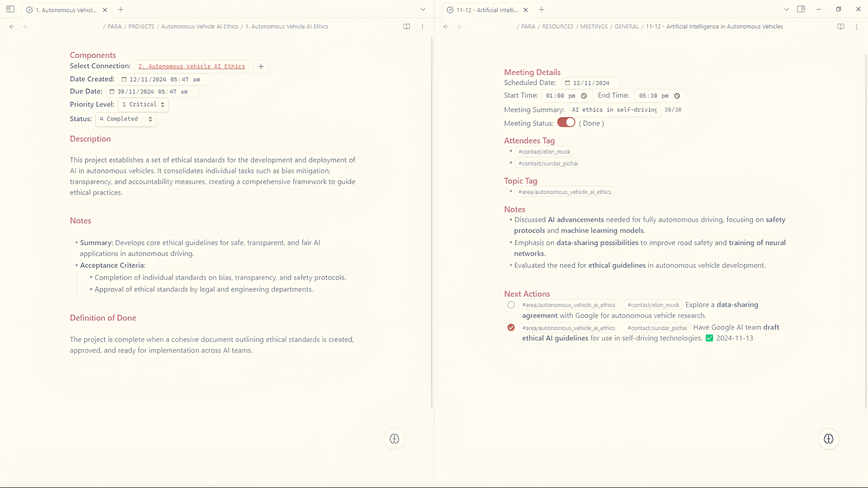Click RESOURCES in right pane breadcrumb

coord(558,26)
